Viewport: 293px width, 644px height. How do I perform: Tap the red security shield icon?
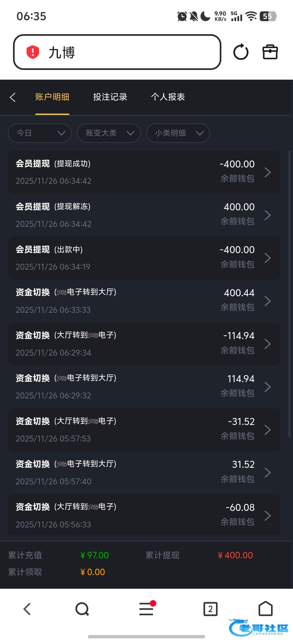(33, 52)
